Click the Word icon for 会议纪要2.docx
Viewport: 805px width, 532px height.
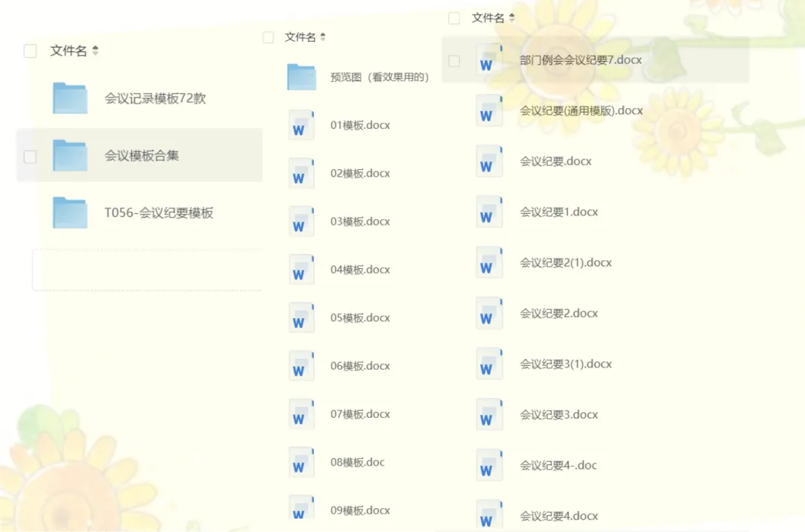489,314
